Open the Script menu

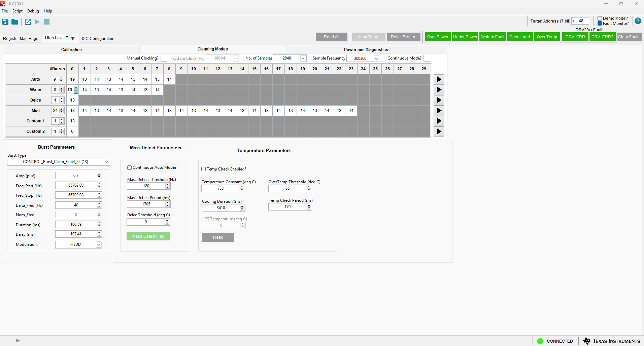pyautogui.click(x=18, y=11)
